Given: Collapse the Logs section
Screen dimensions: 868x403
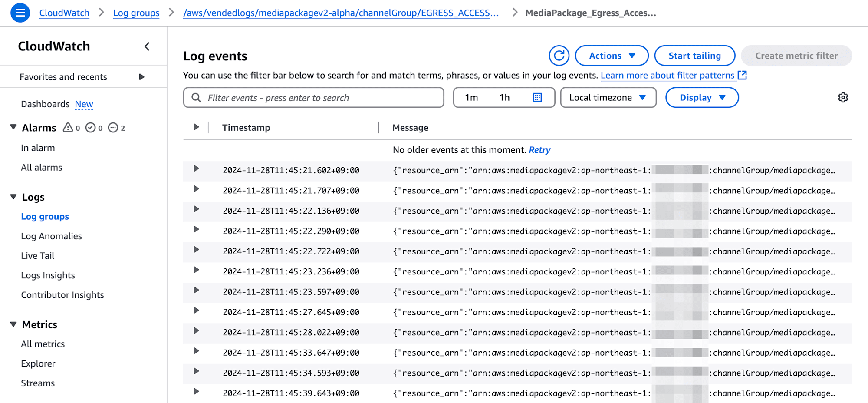Looking at the screenshot, I should coord(13,197).
